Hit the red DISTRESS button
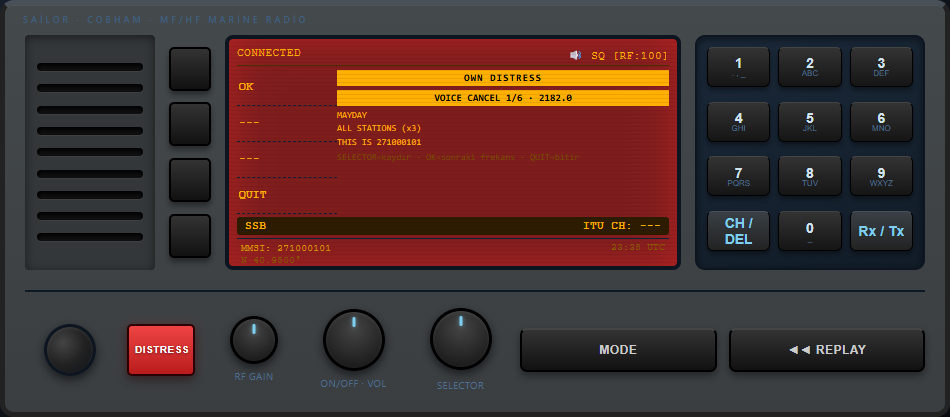The image size is (950, 417). [x=161, y=350]
